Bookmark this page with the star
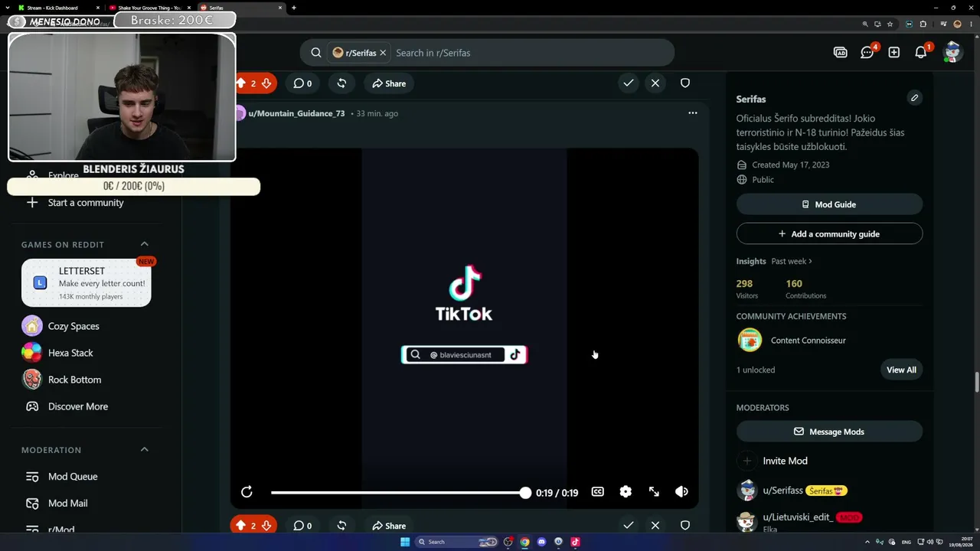The image size is (980, 551). pos(890,24)
